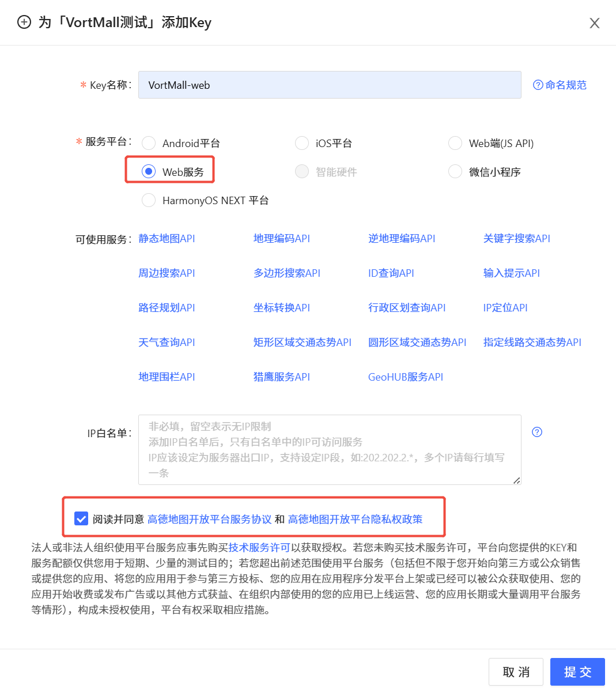Choose HarmonyOS NEXT 平台 option

click(149, 200)
